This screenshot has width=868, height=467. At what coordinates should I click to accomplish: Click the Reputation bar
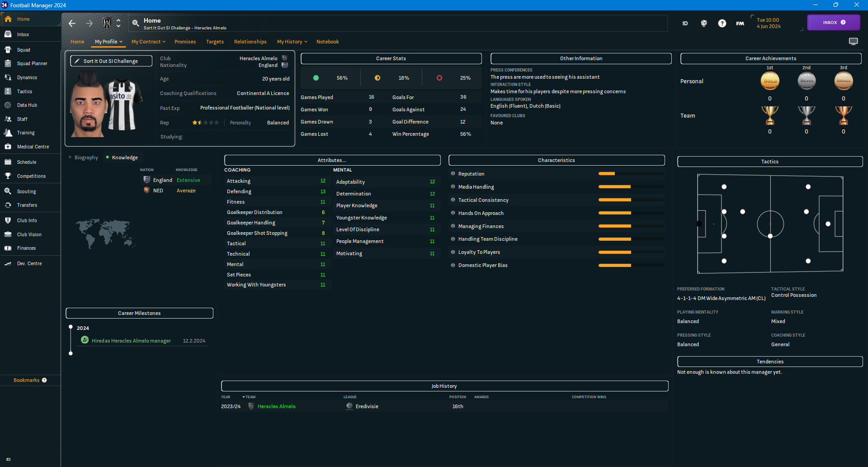631,174
